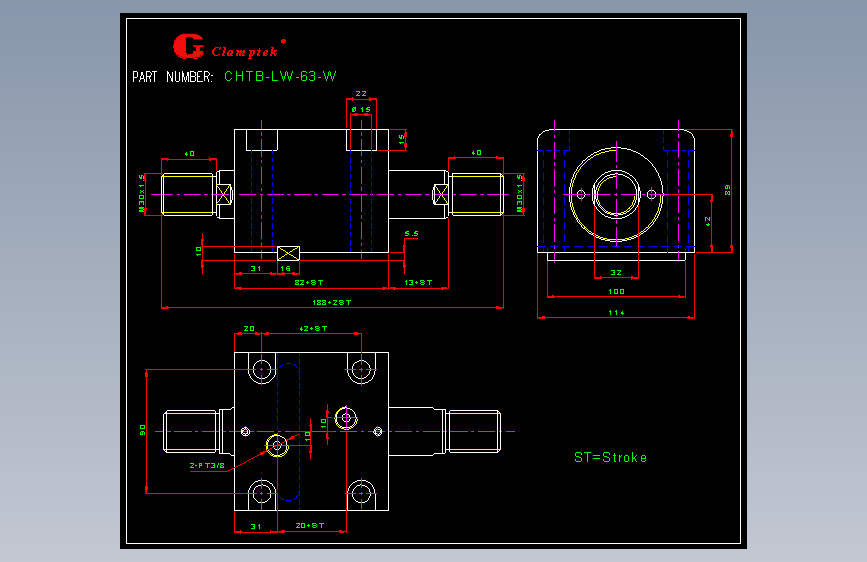867x562 pixels.
Task: Select the 90 vertical dimension
Action: coord(143,430)
